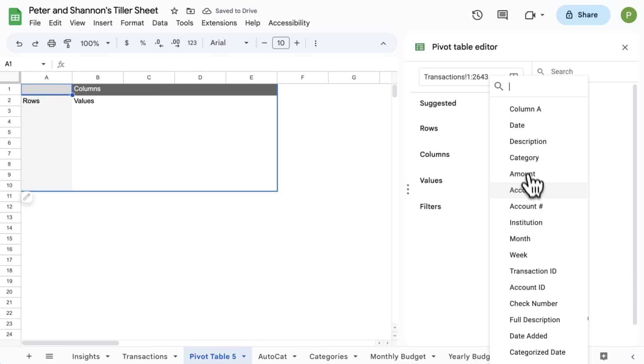Open the Print icon

[52, 43]
